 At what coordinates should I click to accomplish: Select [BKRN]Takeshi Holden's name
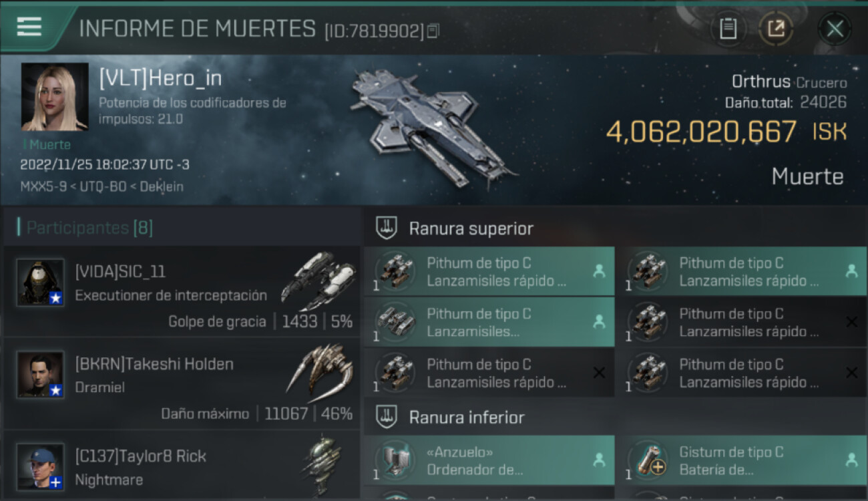tap(154, 364)
